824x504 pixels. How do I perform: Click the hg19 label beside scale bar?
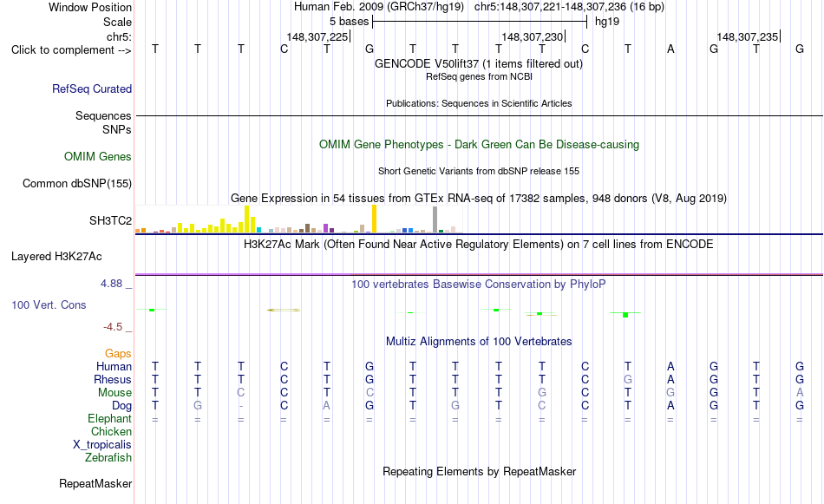607,22
